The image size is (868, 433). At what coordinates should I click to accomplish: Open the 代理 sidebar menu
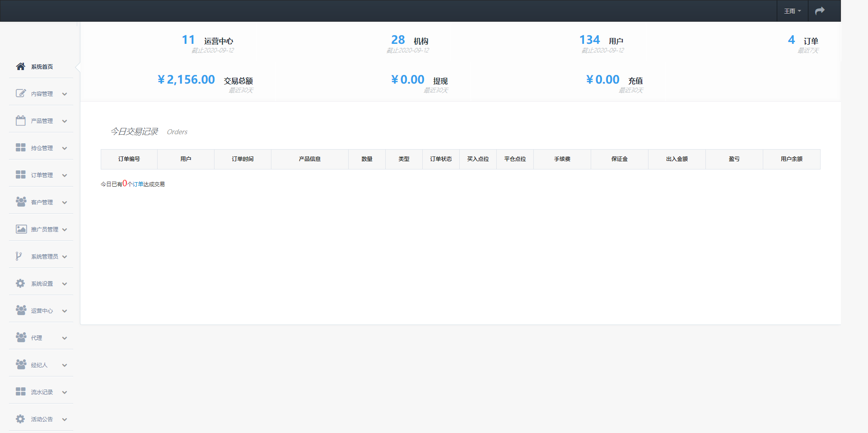(x=41, y=338)
